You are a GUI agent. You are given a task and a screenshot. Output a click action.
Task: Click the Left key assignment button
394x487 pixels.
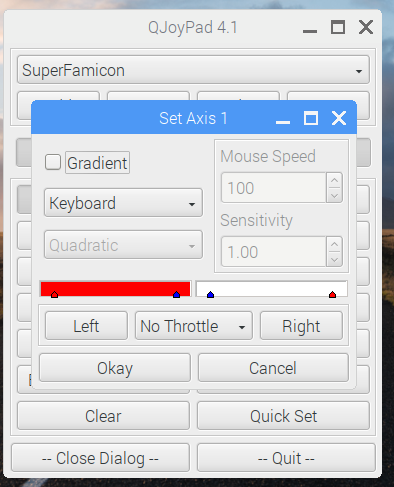[86, 326]
